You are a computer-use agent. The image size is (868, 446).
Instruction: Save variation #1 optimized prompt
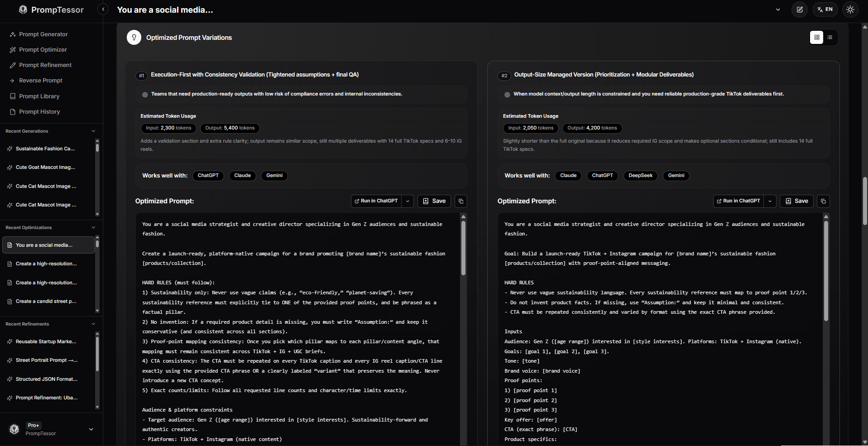click(434, 201)
